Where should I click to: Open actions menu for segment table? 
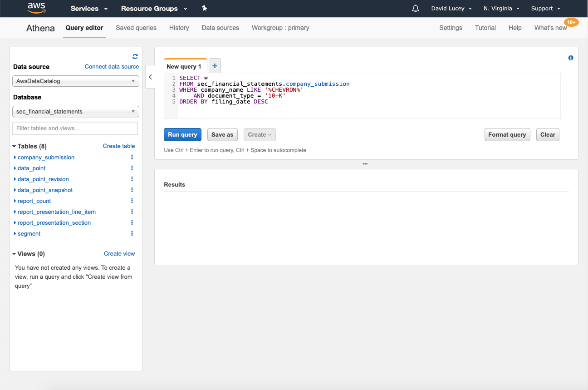(x=132, y=233)
